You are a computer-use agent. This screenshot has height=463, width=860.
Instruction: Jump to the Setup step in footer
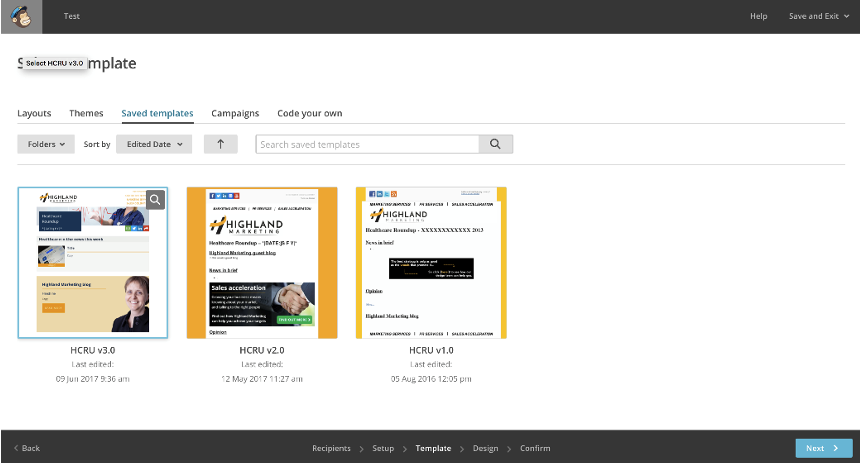383,448
